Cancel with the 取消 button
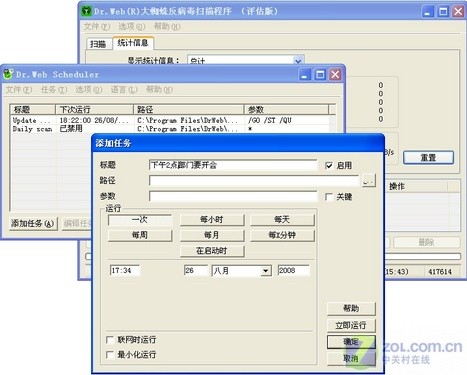Image resolution: width=467 pixels, height=375 pixels. [351, 359]
